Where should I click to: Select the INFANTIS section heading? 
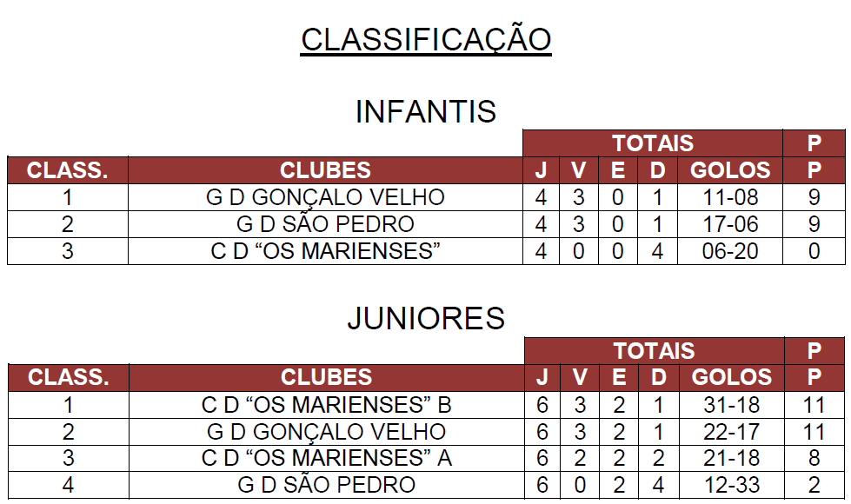point(426,112)
